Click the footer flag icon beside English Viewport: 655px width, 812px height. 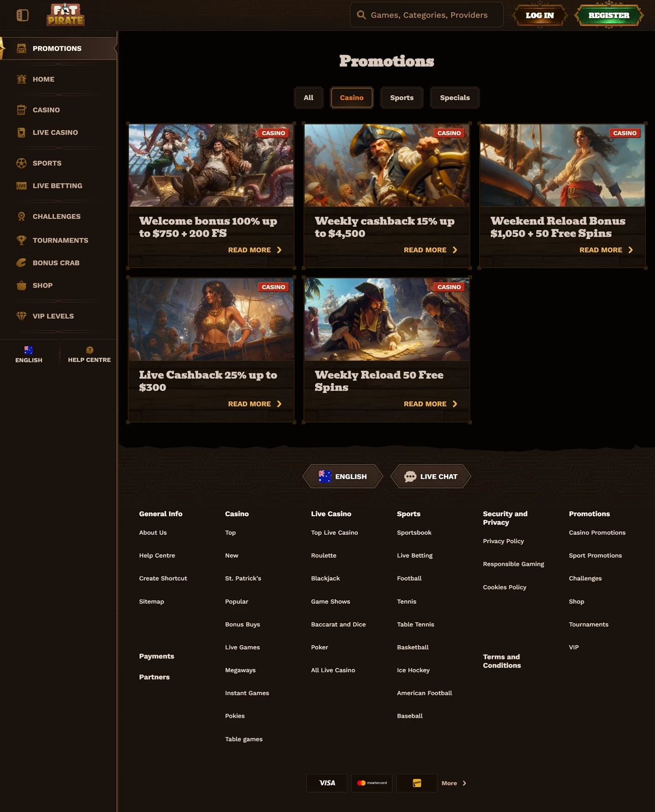(325, 477)
